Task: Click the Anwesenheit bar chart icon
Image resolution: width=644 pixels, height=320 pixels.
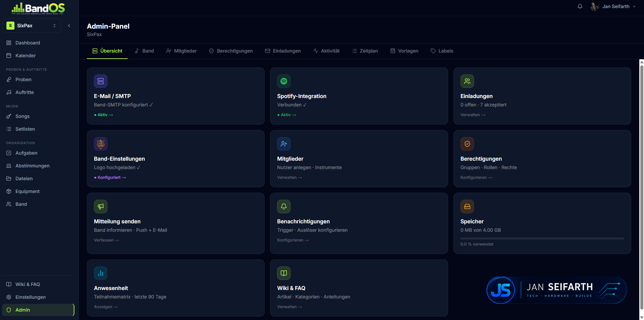Action: 101,273
